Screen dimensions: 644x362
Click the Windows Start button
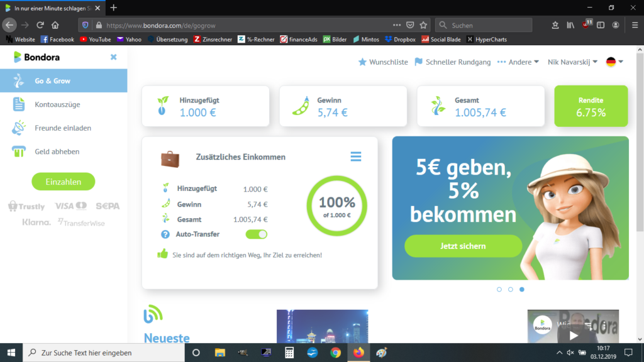pyautogui.click(x=11, y=353)
